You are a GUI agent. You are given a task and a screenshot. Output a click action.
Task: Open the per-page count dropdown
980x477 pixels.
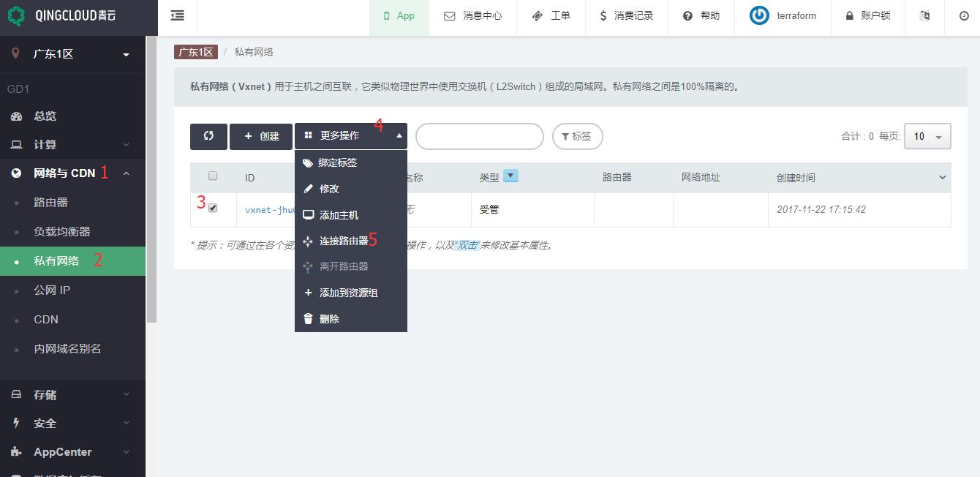point(927,136)
